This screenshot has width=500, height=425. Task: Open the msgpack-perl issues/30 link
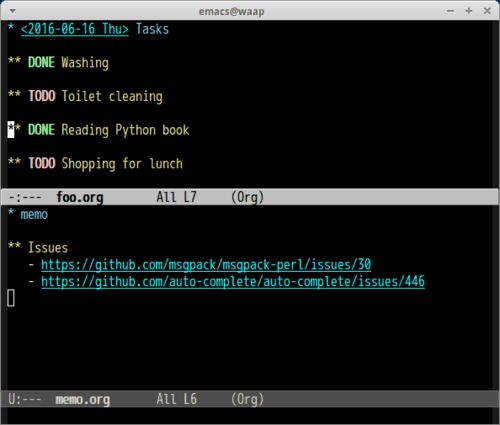click(206, 265)
